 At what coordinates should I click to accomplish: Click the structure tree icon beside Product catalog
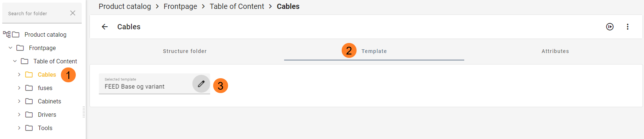point(7,34)
